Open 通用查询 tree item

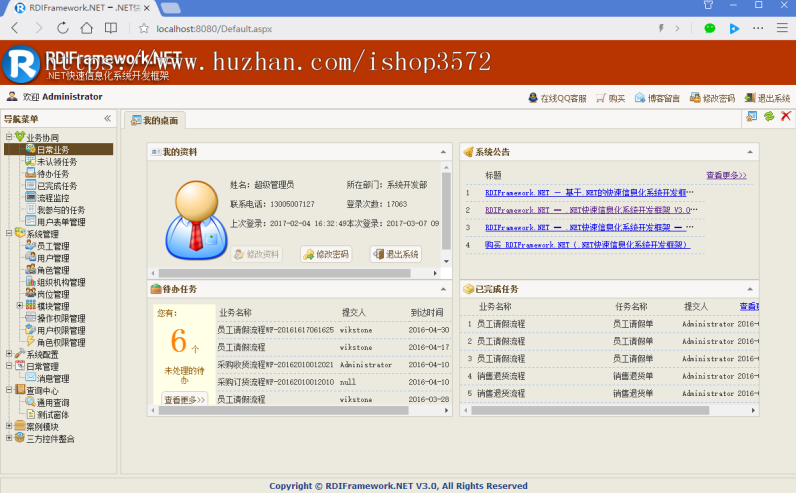click(53, 403)
